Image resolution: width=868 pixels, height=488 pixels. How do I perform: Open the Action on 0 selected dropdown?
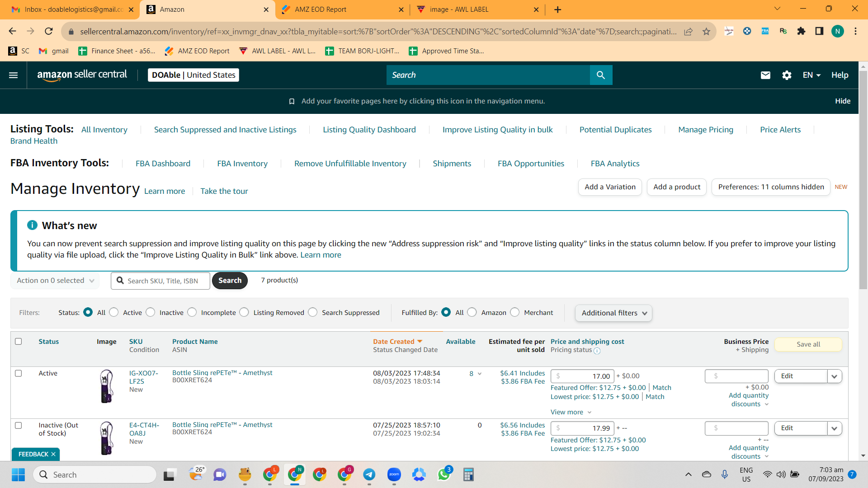pos(55,281)
